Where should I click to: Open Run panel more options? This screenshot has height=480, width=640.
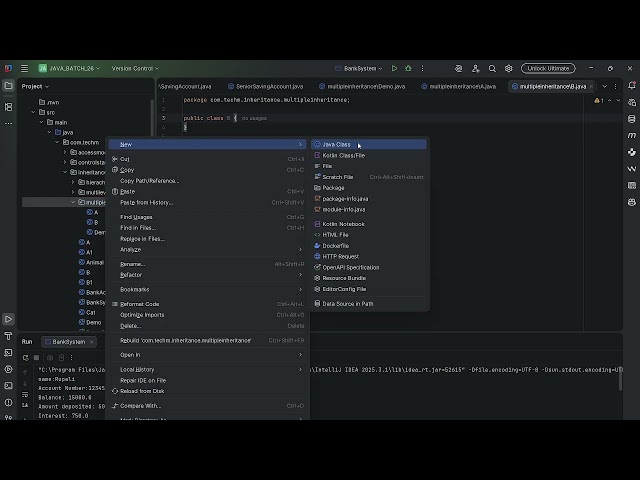coord(71,358)
